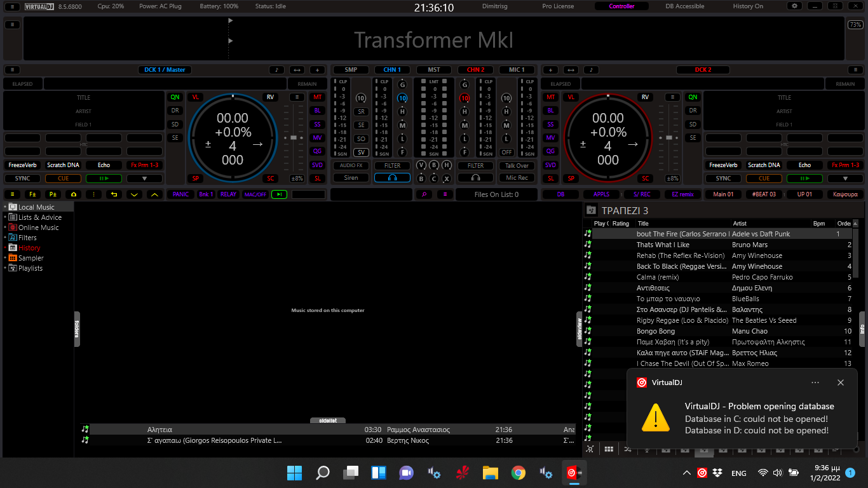Toggle SVD on Deck 2
The image size is (868, 488).
(550, 165)
